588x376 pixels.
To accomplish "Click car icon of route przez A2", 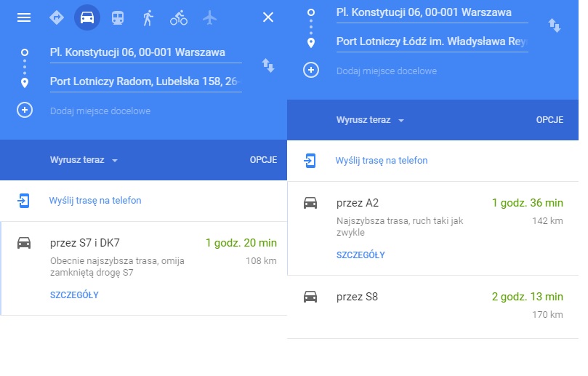I will click(310, 203).
